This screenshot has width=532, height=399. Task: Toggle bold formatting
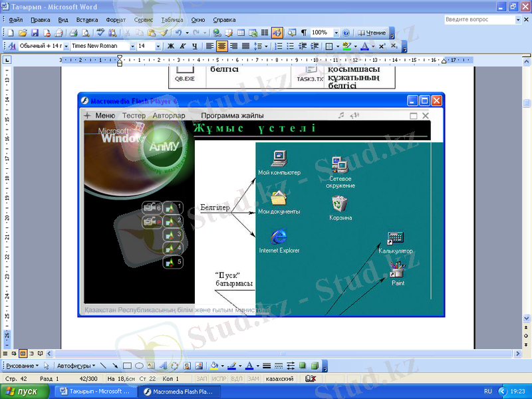170,47
